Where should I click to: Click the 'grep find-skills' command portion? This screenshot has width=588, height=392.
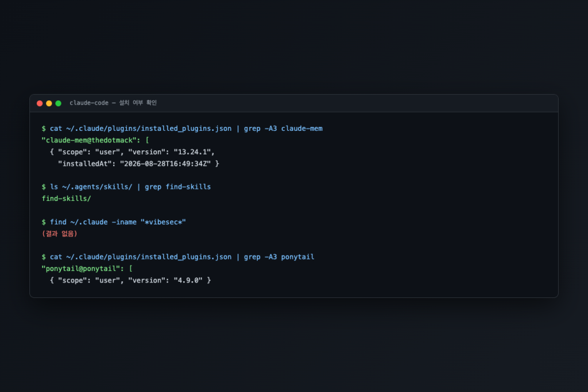pyautogui.click(x=178, y=187)
